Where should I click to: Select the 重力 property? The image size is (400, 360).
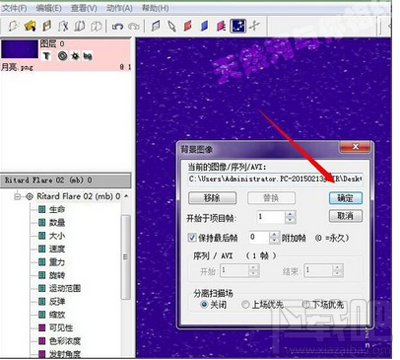tap(57, 262)
